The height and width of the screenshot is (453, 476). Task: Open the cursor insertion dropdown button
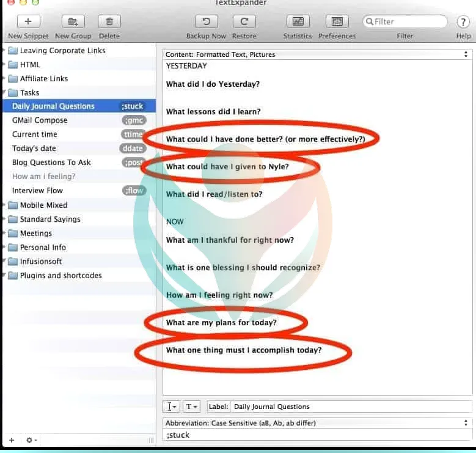coord(171,407)
